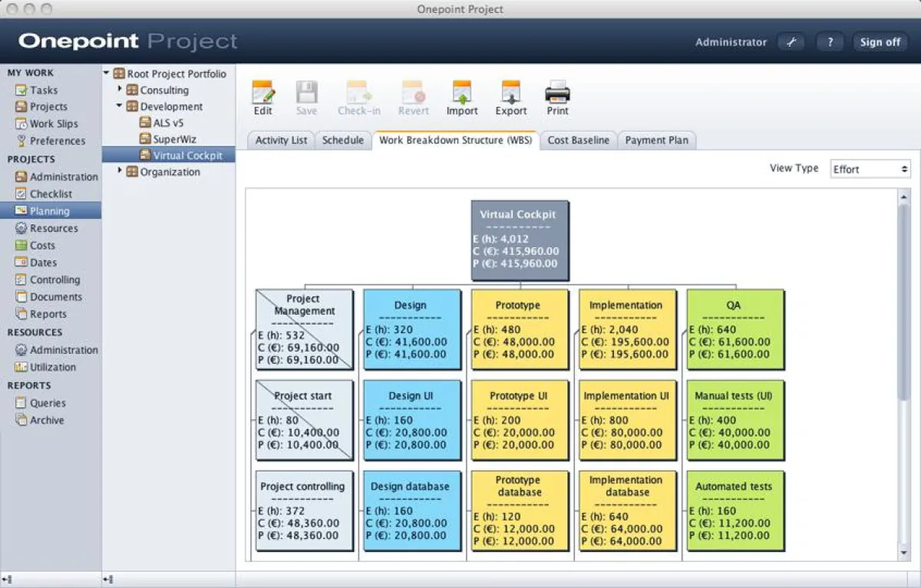
Task: Open the help question mark icon
Action: (830, 41)
